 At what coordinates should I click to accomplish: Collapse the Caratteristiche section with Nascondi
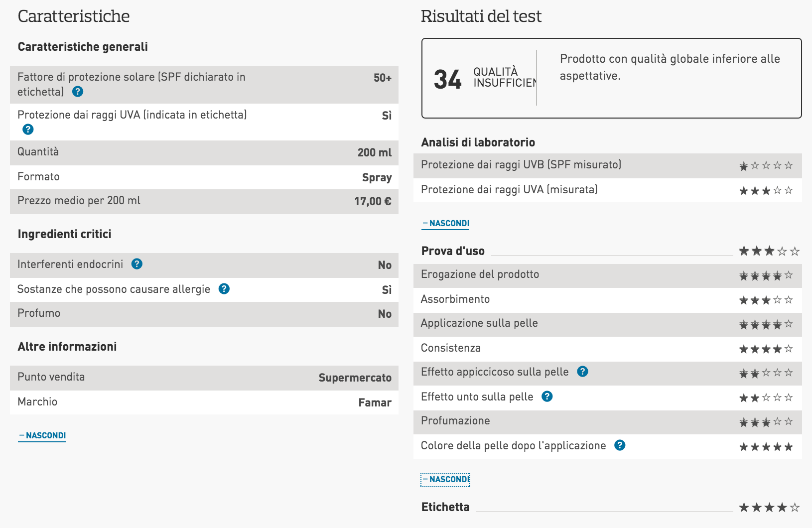[42, 436]
